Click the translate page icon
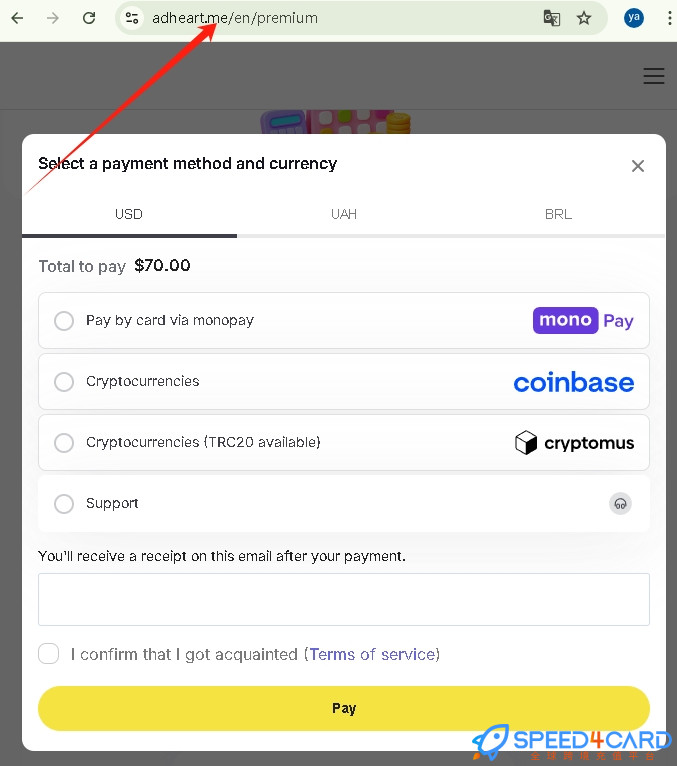The height and width of the screenshot is (766, 677). click(551, 19)
